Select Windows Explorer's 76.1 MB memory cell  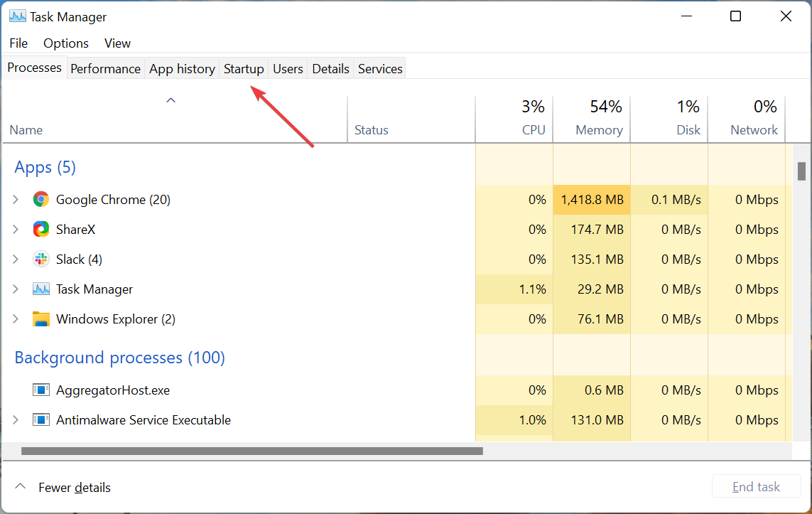click(592, 318)
